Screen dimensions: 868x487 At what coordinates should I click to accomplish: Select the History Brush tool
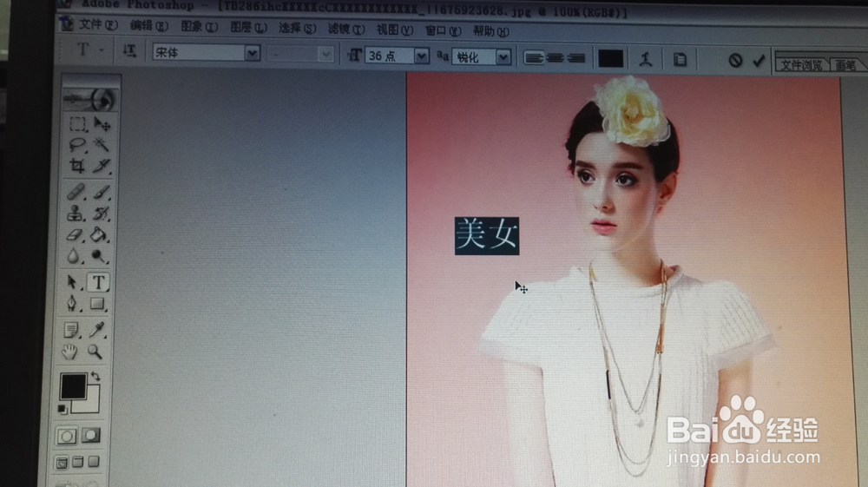(x=100, y=213)
